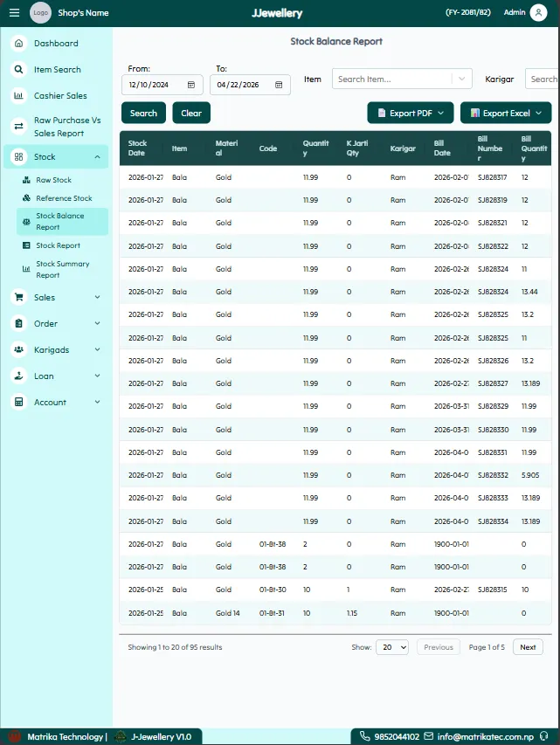Expand the Account menu chevron
Screen dimensions: 560x745
(x=98, y=402)
